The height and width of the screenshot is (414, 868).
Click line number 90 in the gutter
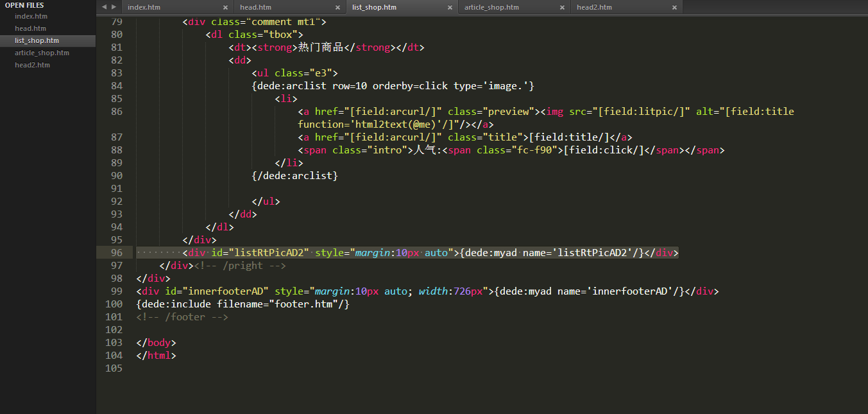click(116, 176)
